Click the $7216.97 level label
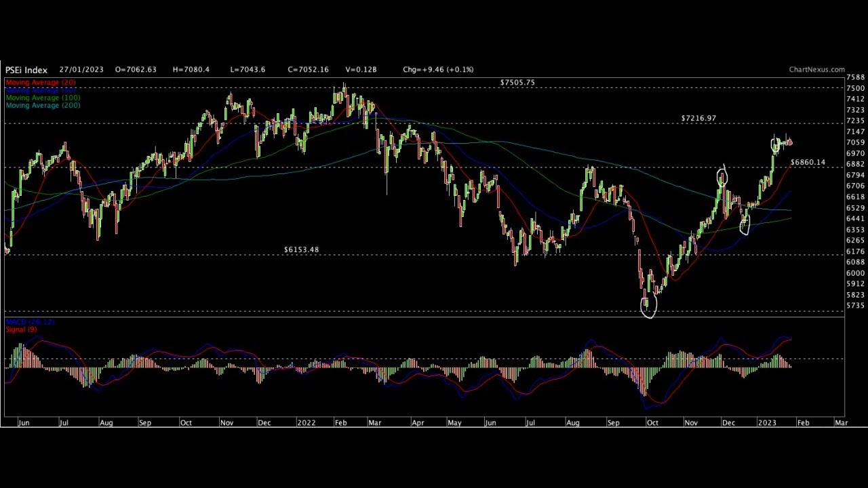The width and height of the screenshot is (868, 488). [698, 119]
